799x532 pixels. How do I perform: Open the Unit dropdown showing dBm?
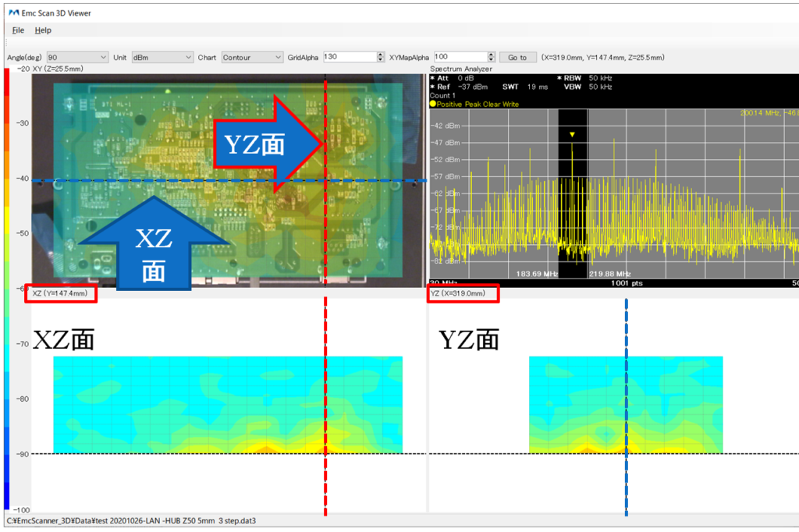[162, 56]
